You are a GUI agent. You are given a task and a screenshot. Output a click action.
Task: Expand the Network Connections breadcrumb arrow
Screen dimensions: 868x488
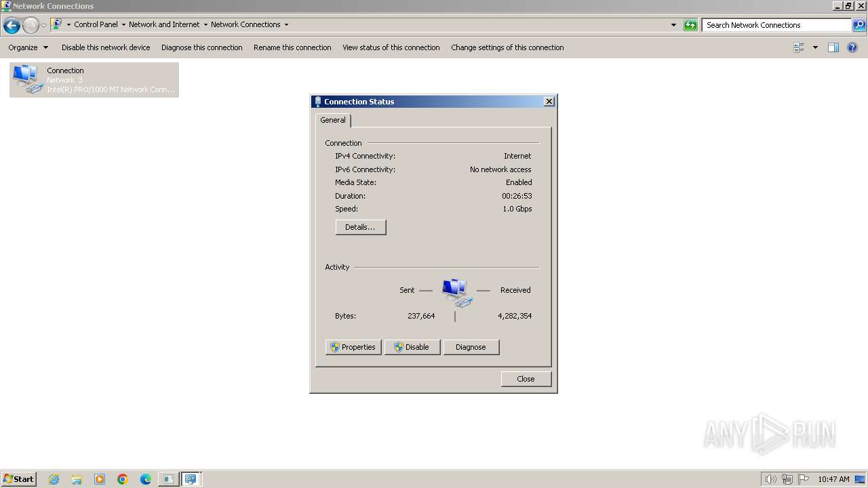pos(286,24)
